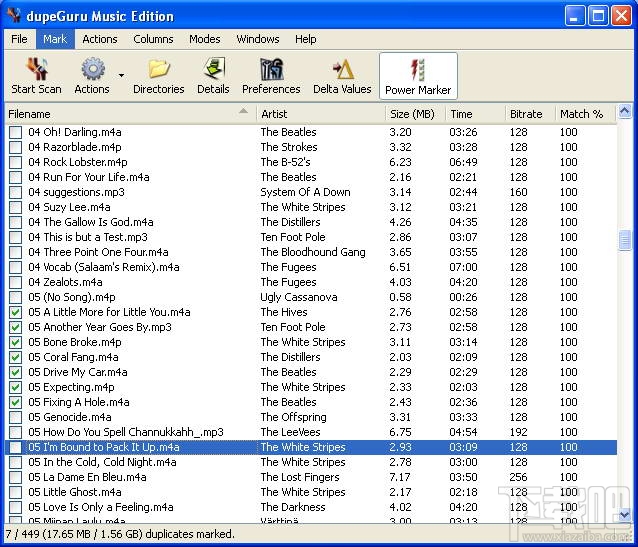Select filename 04 Zealots.m4a
Image resolution: width=638 pixels, height=547 pixels.
65,282
